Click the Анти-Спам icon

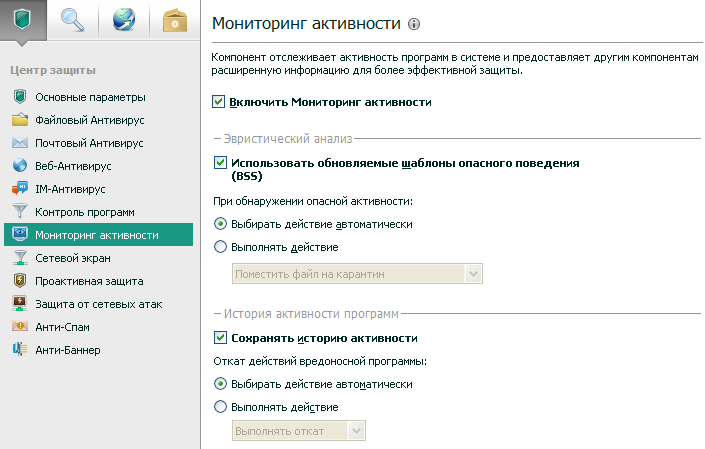19,327
